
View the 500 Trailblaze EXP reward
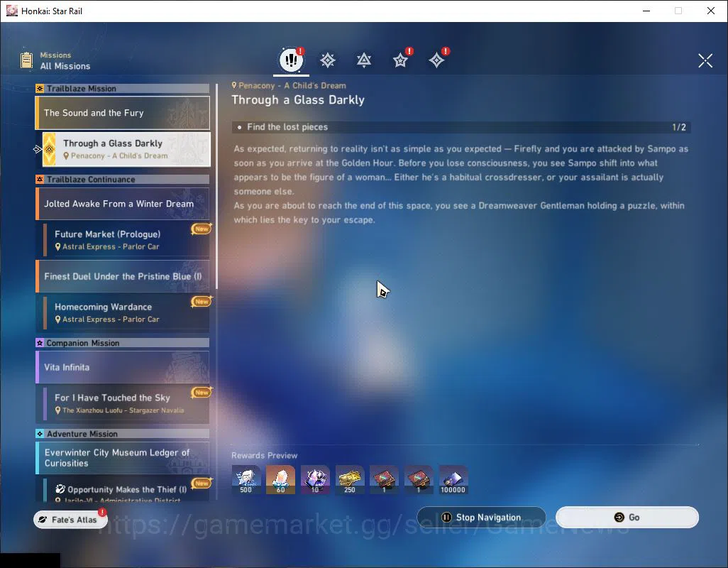(x=246, y=480)
